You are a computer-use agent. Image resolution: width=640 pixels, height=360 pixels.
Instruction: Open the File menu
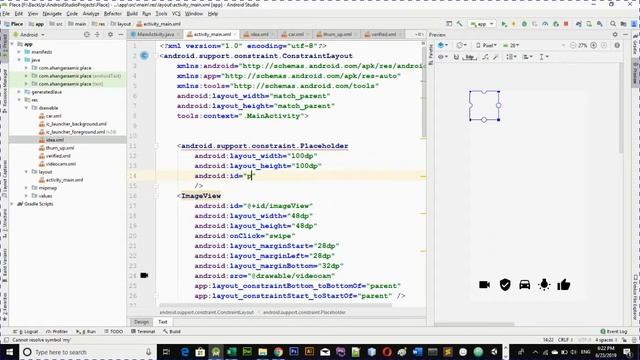click(x=6, y=14)
